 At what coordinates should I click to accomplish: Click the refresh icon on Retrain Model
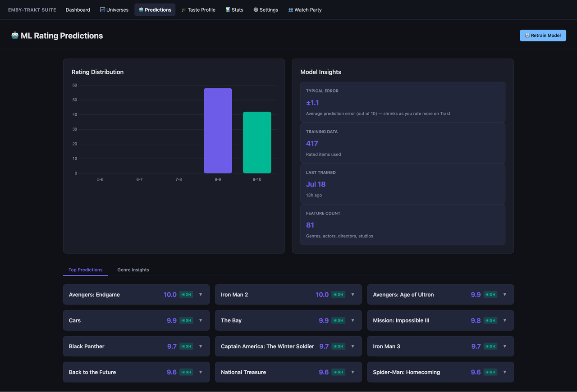(x=527, y=35)
